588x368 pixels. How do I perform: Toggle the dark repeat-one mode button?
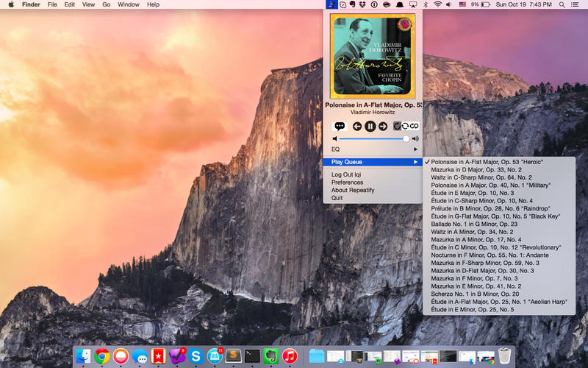tap(397, 127)
